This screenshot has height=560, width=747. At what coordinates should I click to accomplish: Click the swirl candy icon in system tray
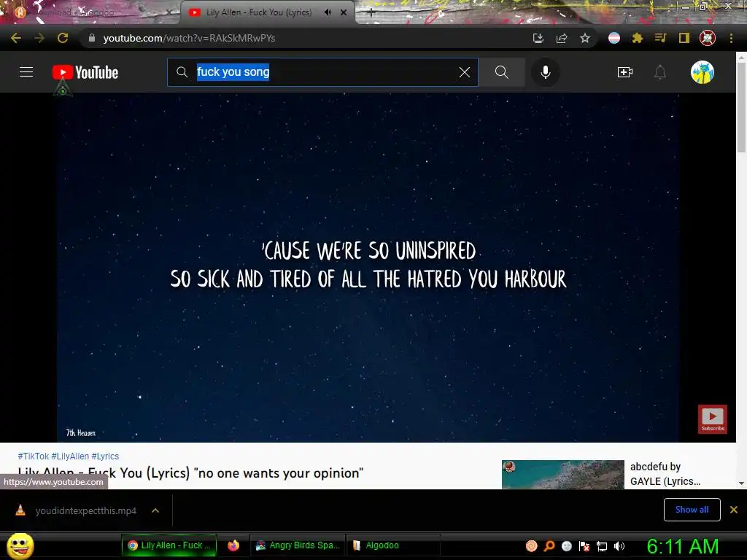pyautogui.click(x=532, y=545)
